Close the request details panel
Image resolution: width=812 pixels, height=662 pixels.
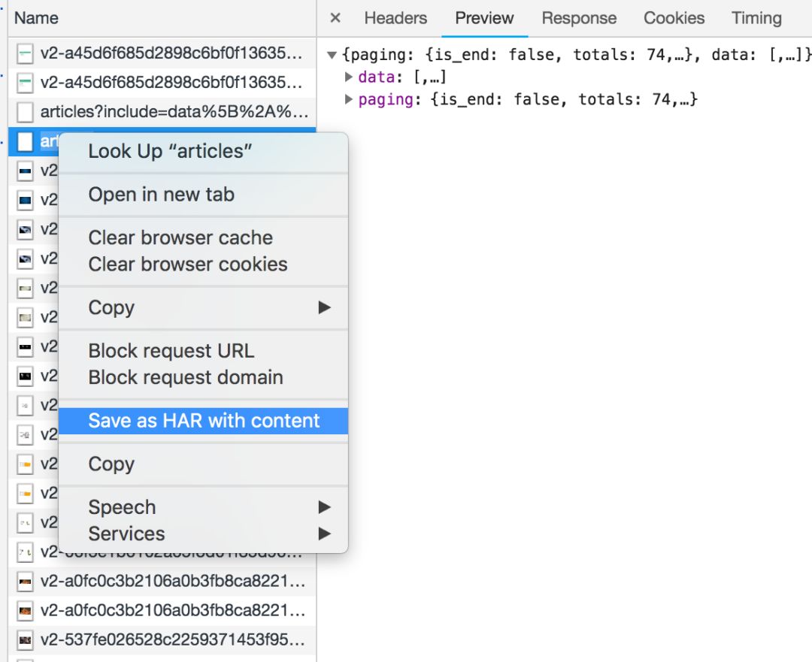(335, 18)
